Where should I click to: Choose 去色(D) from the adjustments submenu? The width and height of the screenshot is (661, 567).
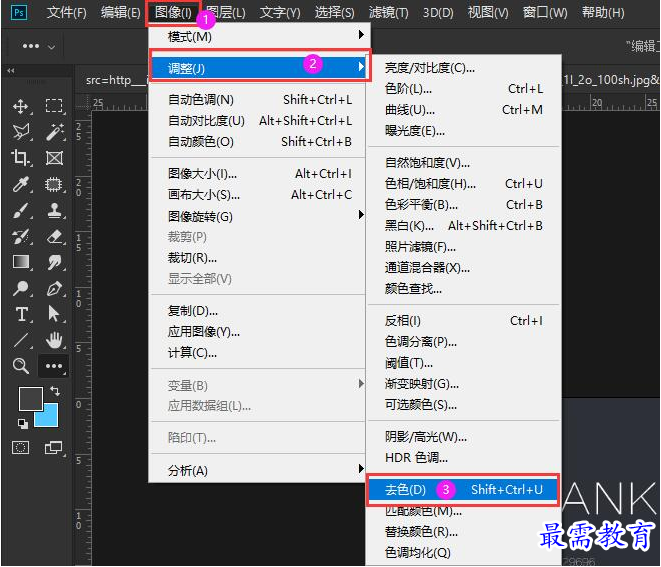463,490
